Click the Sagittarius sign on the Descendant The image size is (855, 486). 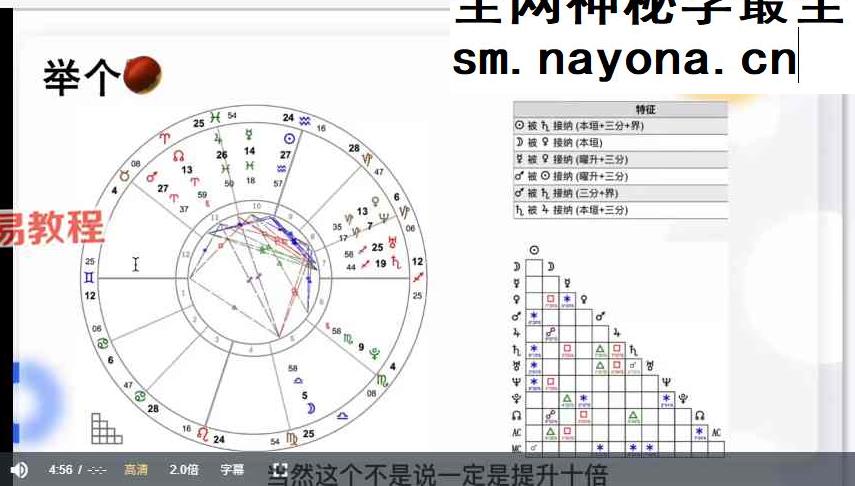coord(418,278)
